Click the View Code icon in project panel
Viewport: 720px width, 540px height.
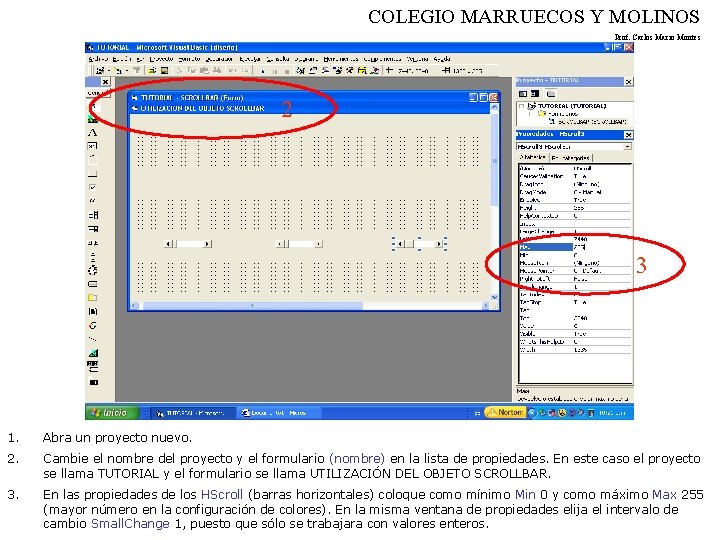523,94
